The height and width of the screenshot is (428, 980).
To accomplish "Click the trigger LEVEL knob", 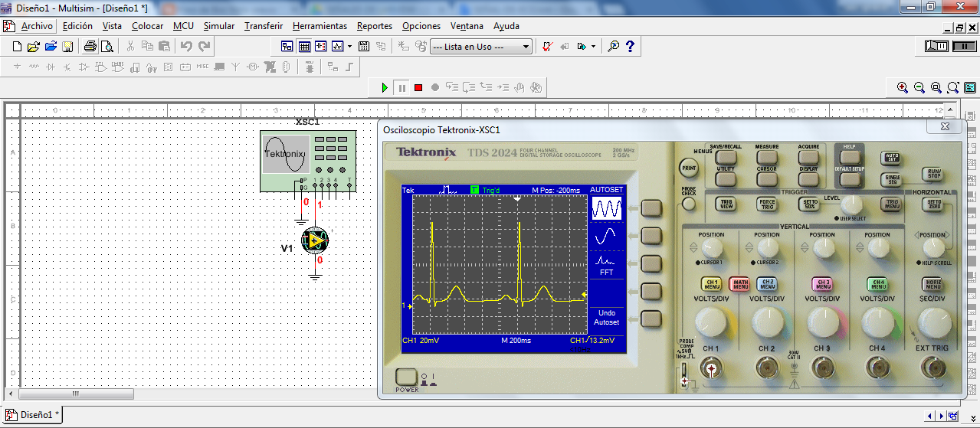I will (x=851, y=204).
